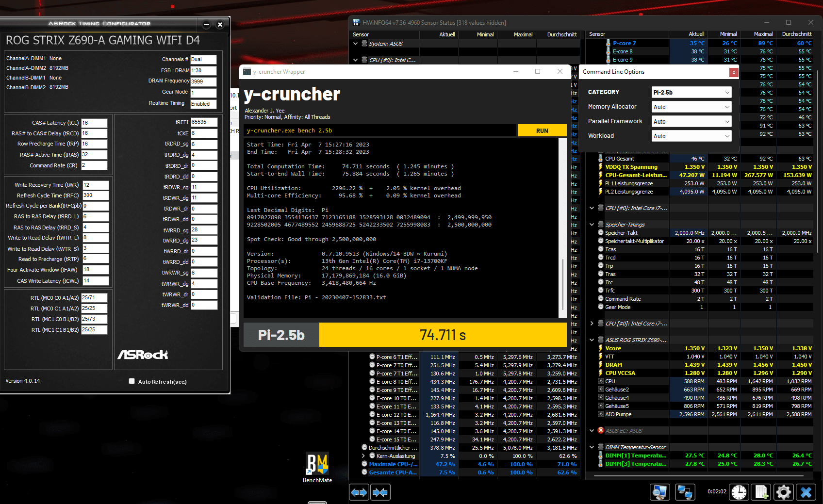This screenshot has width=823, height=504.
Task: Click the left Sensor column header
Action: tap(384, 34)
